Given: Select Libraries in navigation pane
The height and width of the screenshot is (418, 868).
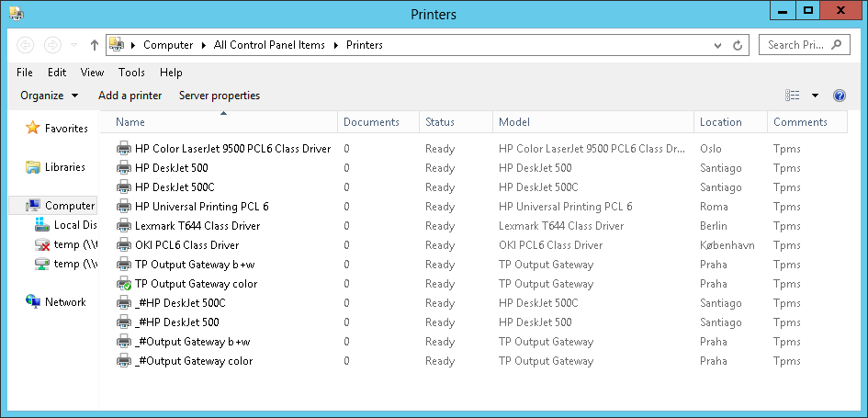Looking at the screenshot, I should [x=65, y=167].
